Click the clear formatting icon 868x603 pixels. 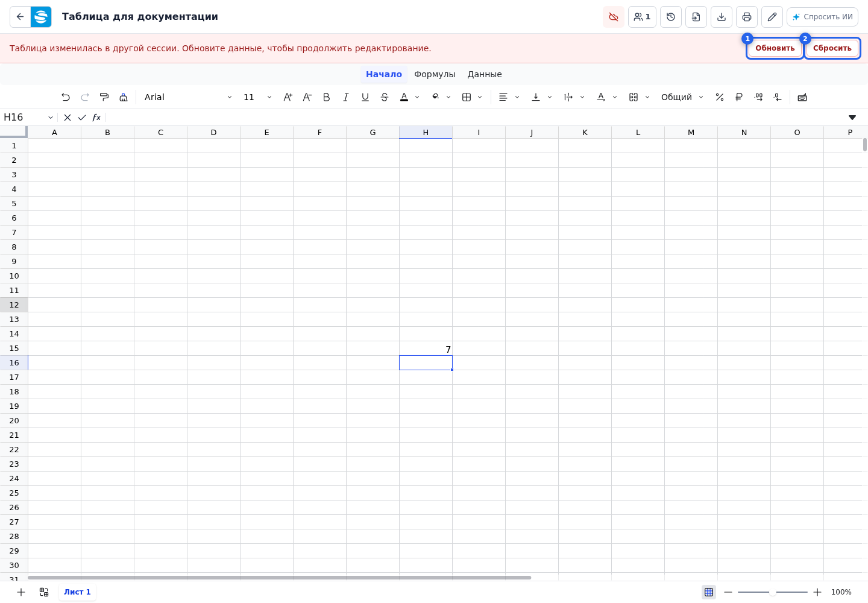click(124, 97)
